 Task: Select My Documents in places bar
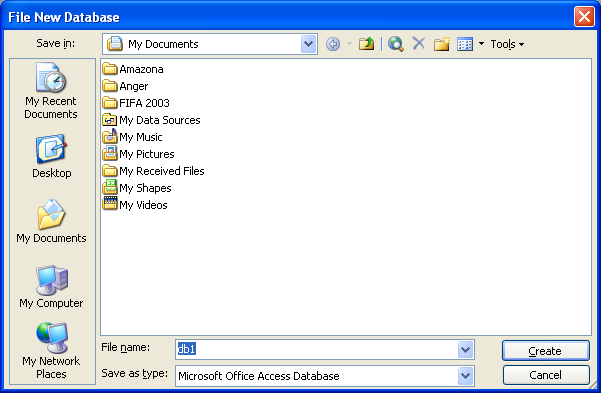click(x=51, y=221)
